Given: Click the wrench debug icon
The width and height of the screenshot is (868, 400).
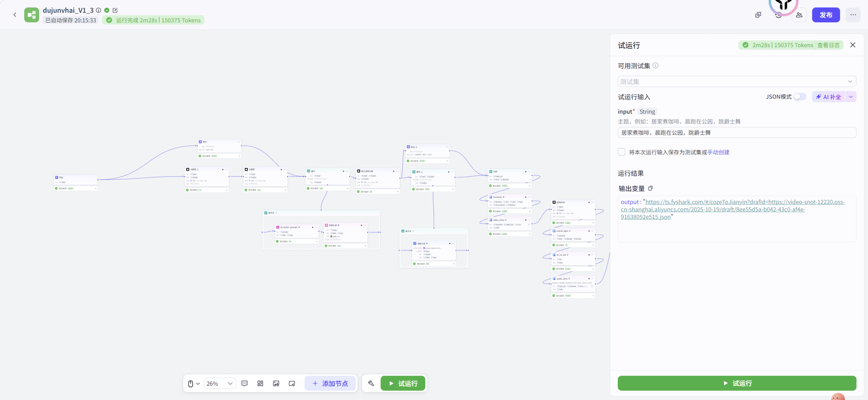Looking at the screenshot, I should [371, 383].
